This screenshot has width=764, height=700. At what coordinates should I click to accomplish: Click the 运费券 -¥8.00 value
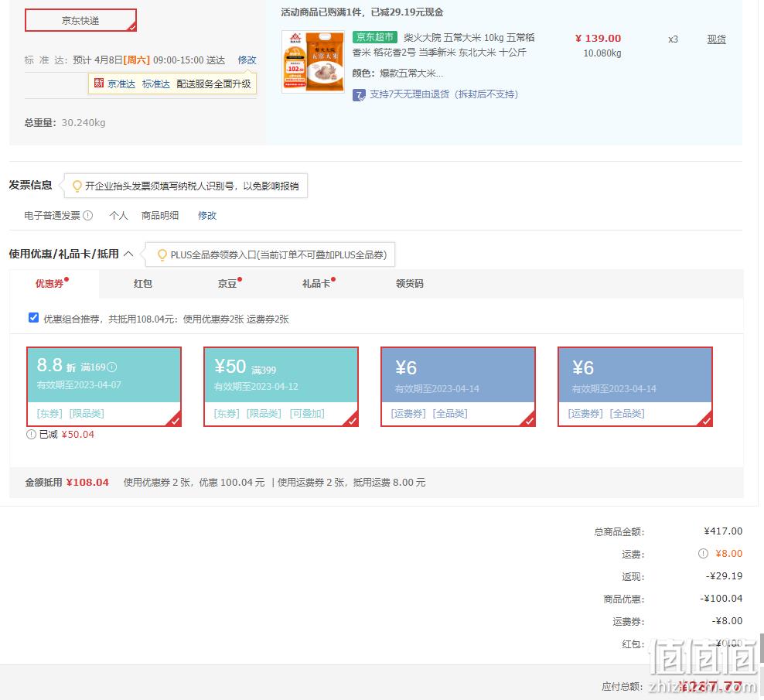point(727,620)
